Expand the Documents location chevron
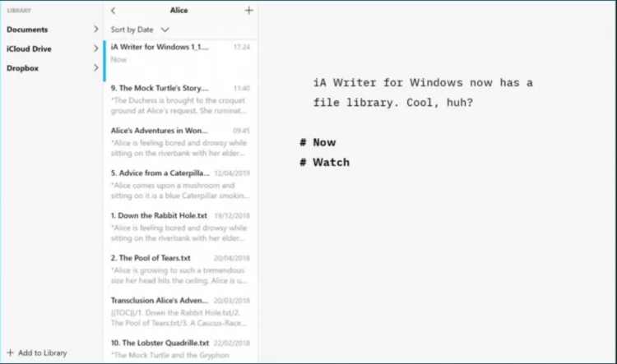Screen dimensions: 617x364 pyautogui.click(x=95, y=30)
